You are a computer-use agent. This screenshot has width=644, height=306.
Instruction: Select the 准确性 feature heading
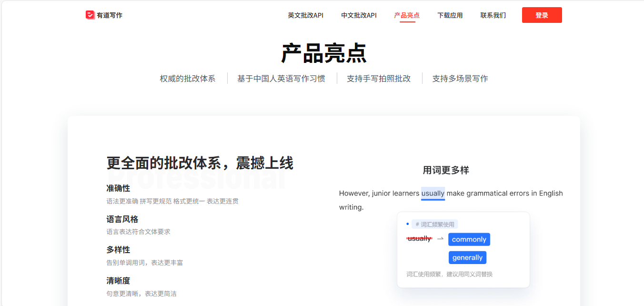[x=118, y=188]
